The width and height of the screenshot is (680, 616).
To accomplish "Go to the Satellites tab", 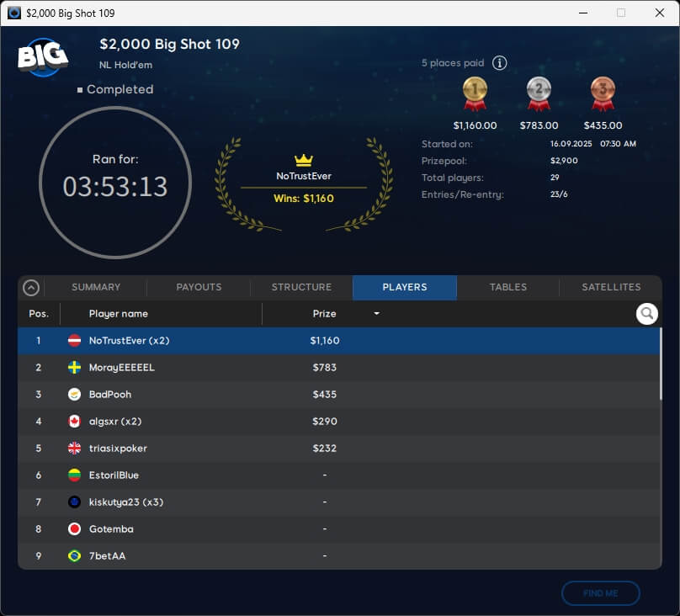I will click(611, 287).
